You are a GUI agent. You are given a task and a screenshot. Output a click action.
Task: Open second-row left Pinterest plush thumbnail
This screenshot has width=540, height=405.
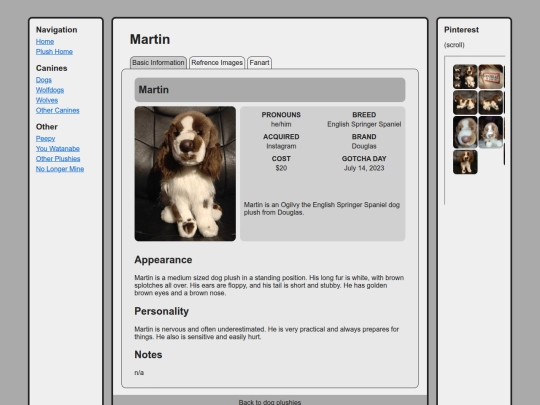pos(465,102)
